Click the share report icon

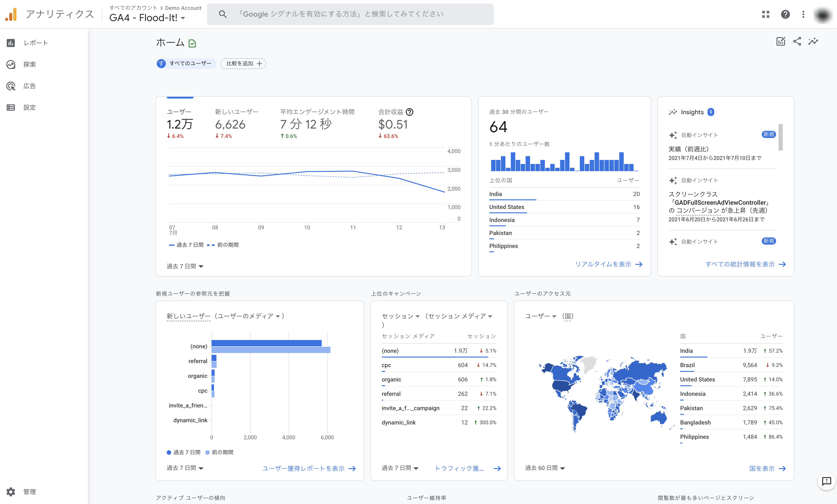tap(797, 41)
